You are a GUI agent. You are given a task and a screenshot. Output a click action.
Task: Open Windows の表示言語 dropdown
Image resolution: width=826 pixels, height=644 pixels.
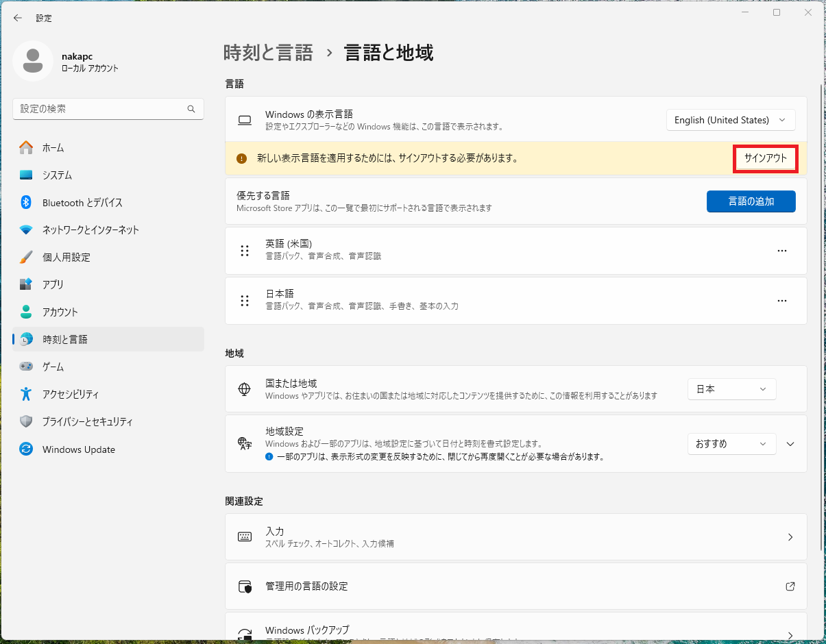(x=730, y=120)
